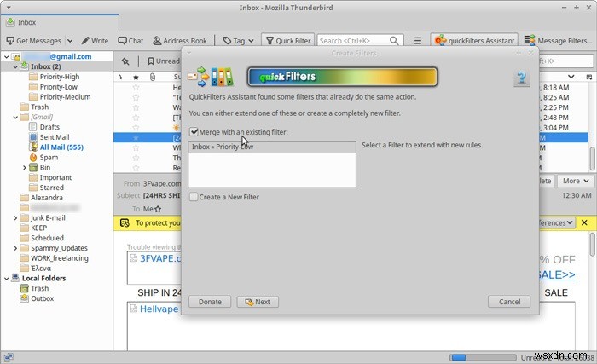Open the Priority-Medium folder
Image resolution: width=597 pixels, height=364 pixels.
65,96
